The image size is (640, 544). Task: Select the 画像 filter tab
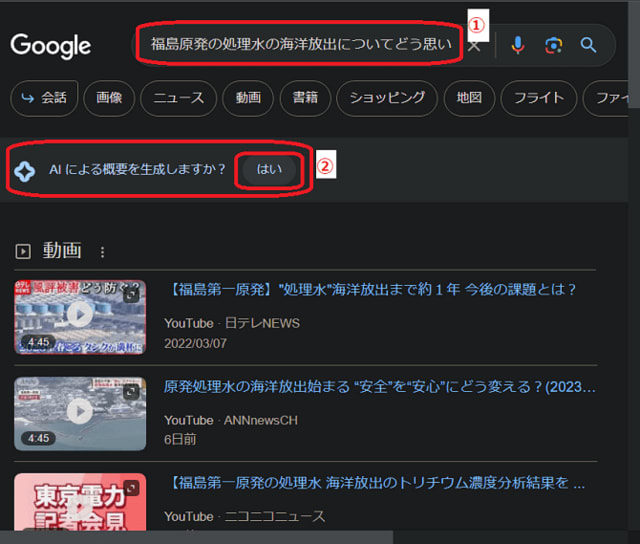click(109, 98)
